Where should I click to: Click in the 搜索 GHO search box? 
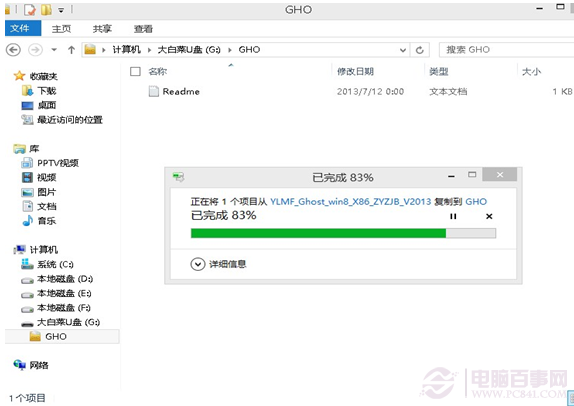click(507, 50)
